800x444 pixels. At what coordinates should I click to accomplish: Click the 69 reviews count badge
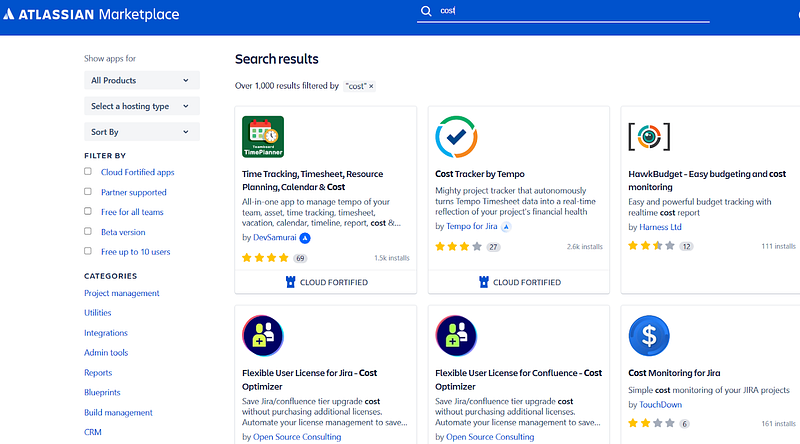[300, 258]
